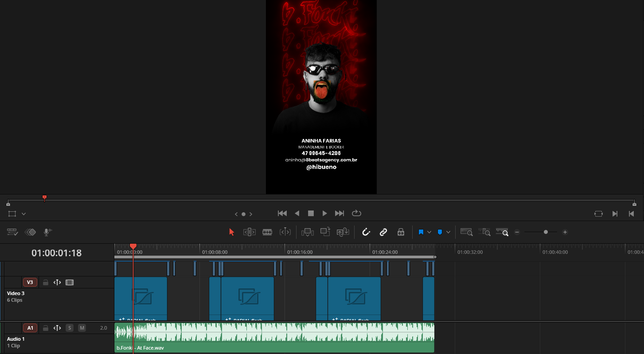The image size is (644, 354).
Task: Click previous clip arrow in jog control
Action: [x=236, y=214]
